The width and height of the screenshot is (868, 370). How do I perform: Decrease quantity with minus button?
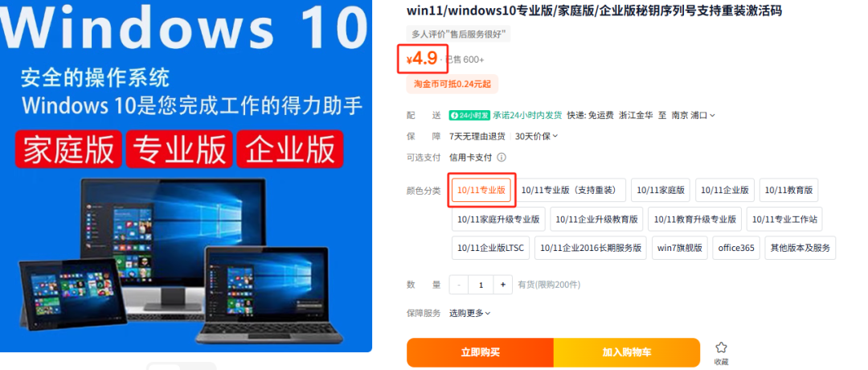[x=459, y=285]
